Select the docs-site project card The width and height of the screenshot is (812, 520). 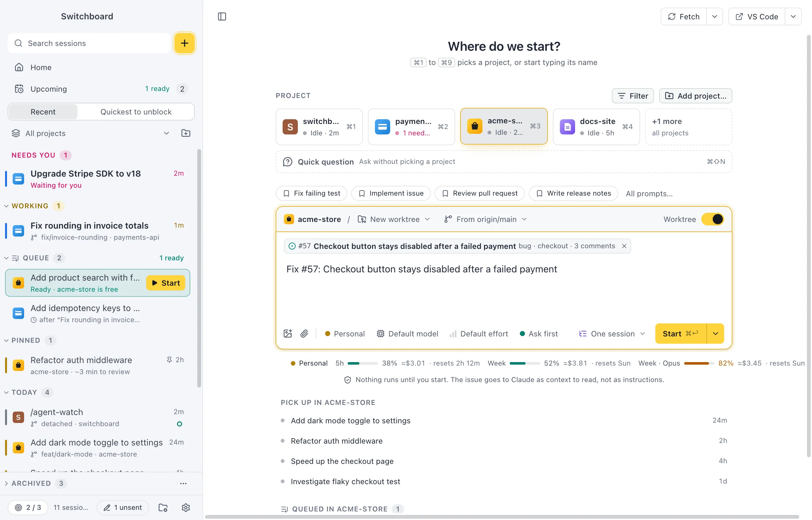coord(596,127)
